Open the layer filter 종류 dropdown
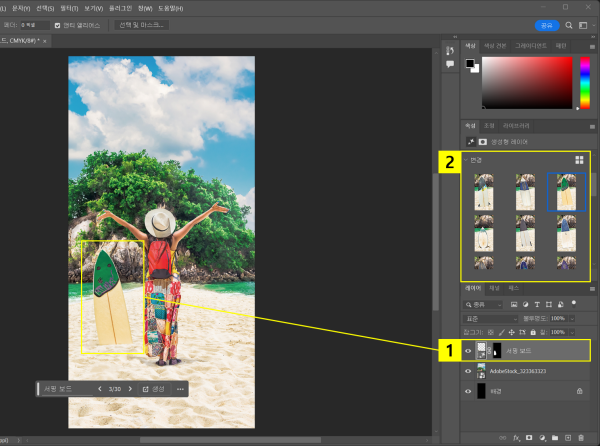 point(485,303)
